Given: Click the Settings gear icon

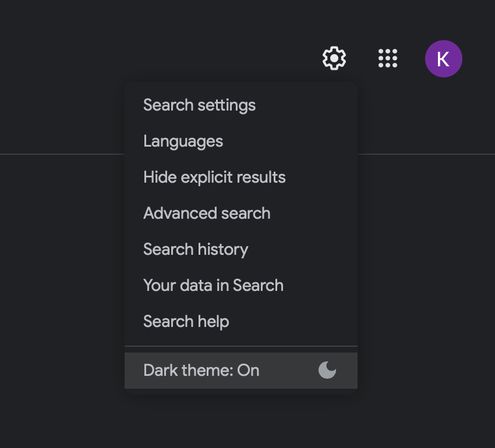Looking at the screenshot, I should coord(334,58).
